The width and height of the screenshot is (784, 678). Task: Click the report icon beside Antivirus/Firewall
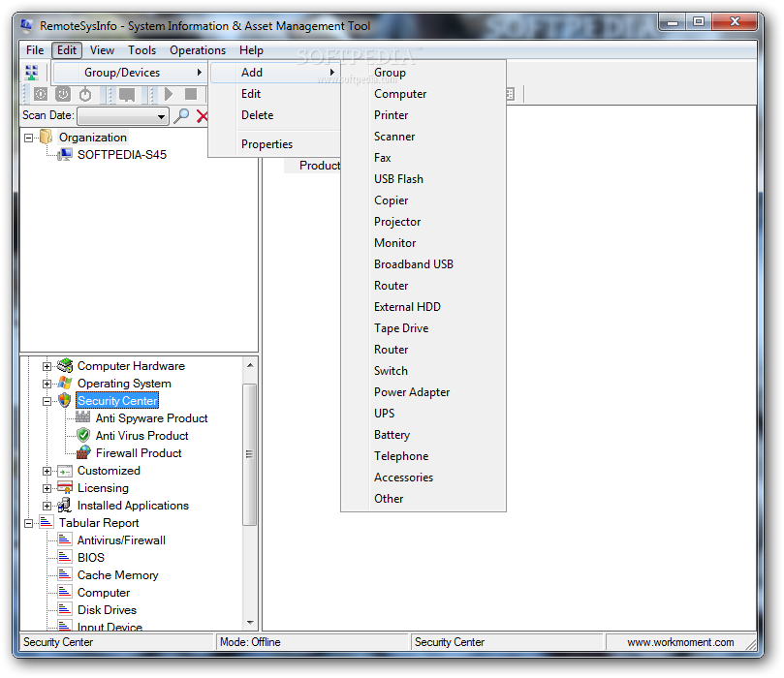(x=65, y=539)
